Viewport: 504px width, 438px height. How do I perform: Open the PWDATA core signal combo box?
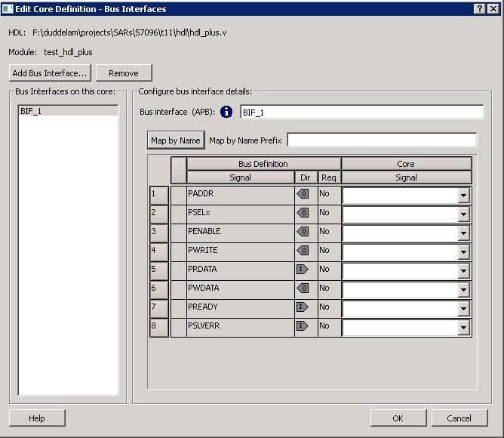[x=463, y=290]
